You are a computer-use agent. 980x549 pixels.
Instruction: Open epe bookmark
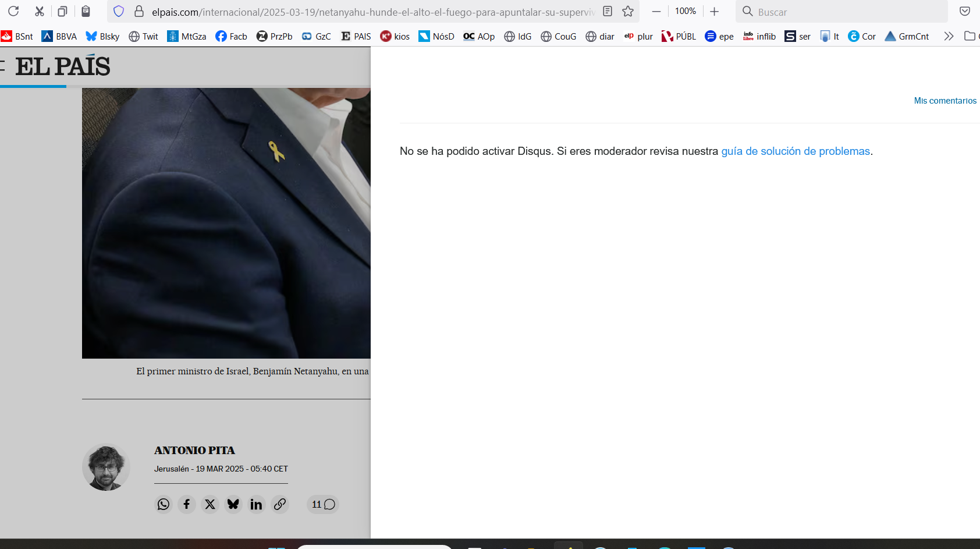point(719,36)
